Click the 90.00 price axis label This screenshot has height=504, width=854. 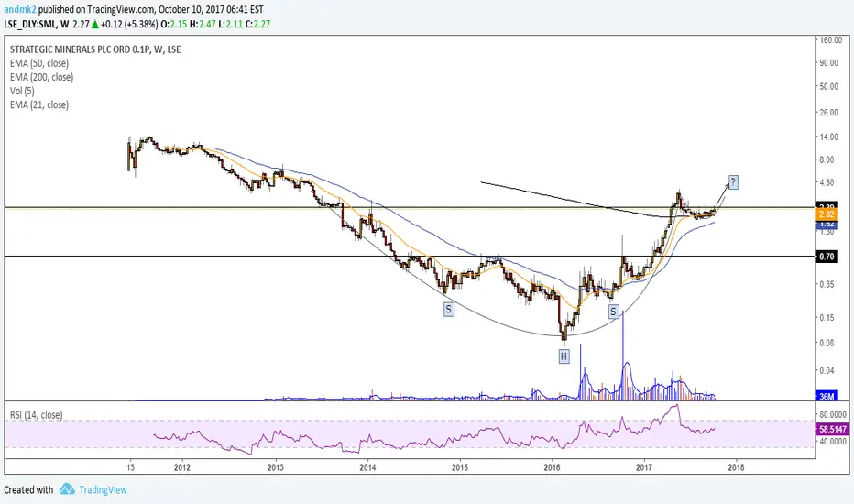tap(829, 62)
